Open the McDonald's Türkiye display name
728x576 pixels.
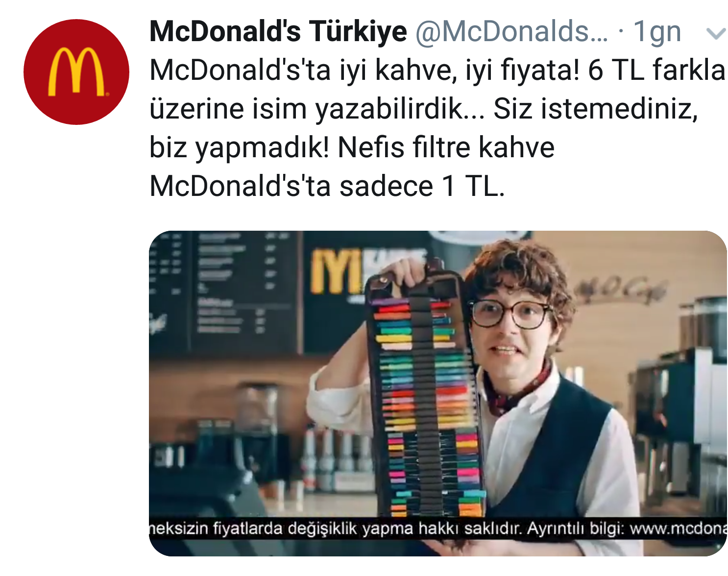tap(278, 32)
